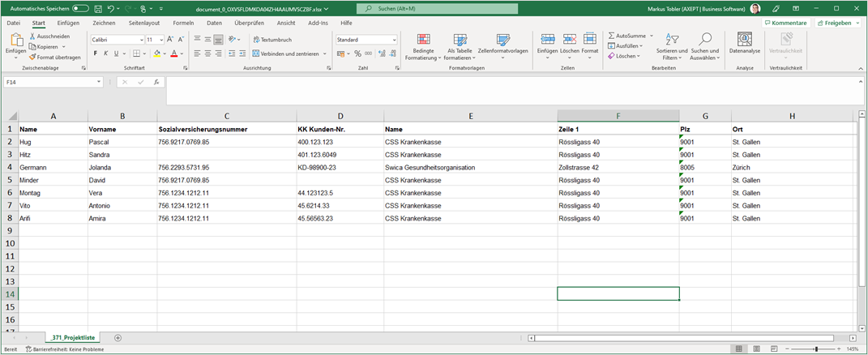Select cell with Swica Gesundheitsorganisation
Image resolution: width=868 pixels, height=355 pixels.
pos(471,167)
